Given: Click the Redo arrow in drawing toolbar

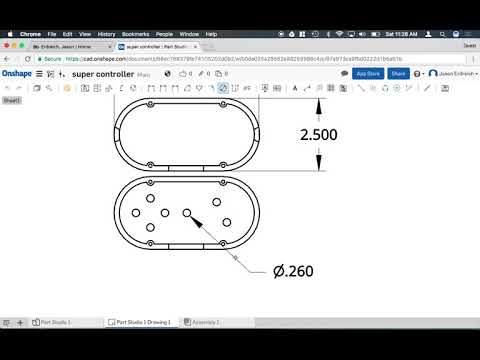Looking at the screenshot, I should click(19, 88).
